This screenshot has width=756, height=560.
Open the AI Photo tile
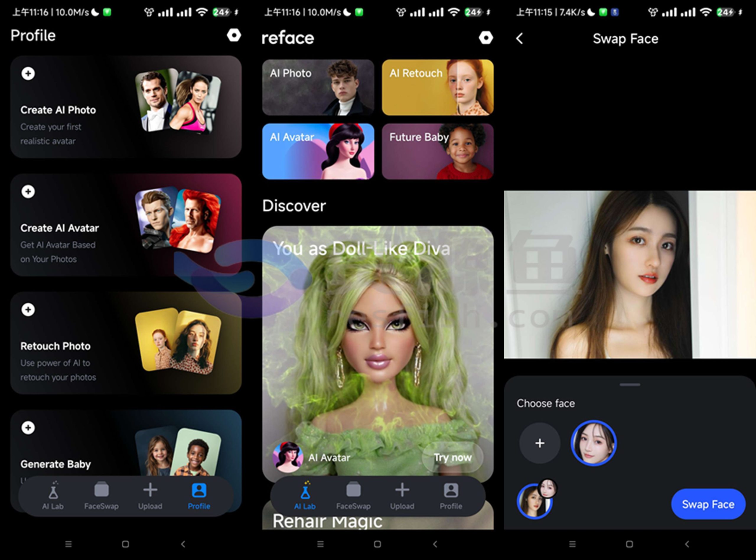(x=318, y=87)
